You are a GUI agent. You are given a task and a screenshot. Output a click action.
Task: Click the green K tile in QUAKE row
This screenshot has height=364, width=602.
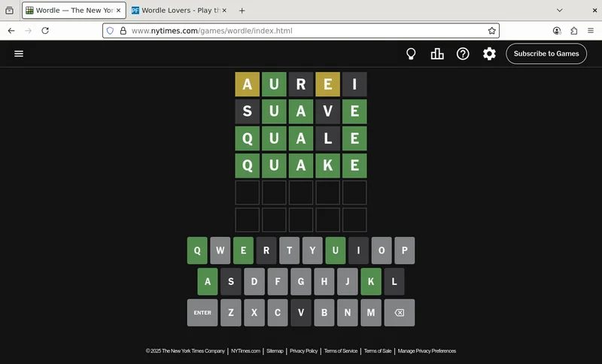pyautogui.click(x=328, y=165)
